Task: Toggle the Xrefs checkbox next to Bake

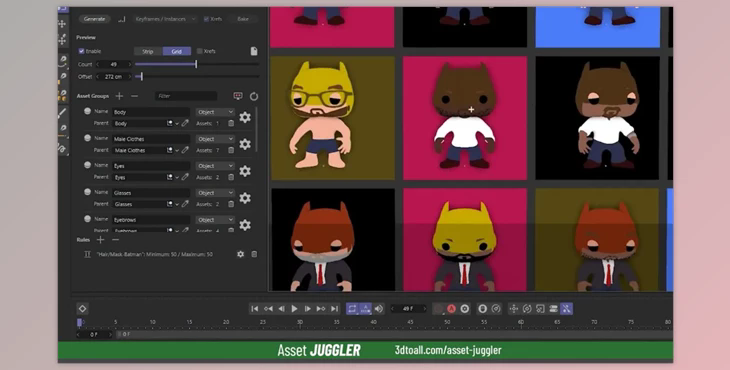Action: (206, 19)
